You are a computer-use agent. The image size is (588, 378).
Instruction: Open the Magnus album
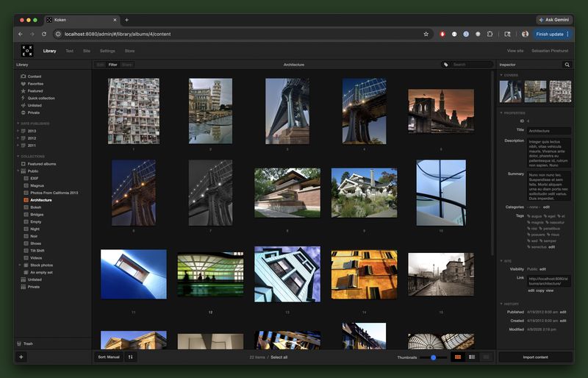coord(37,186)
